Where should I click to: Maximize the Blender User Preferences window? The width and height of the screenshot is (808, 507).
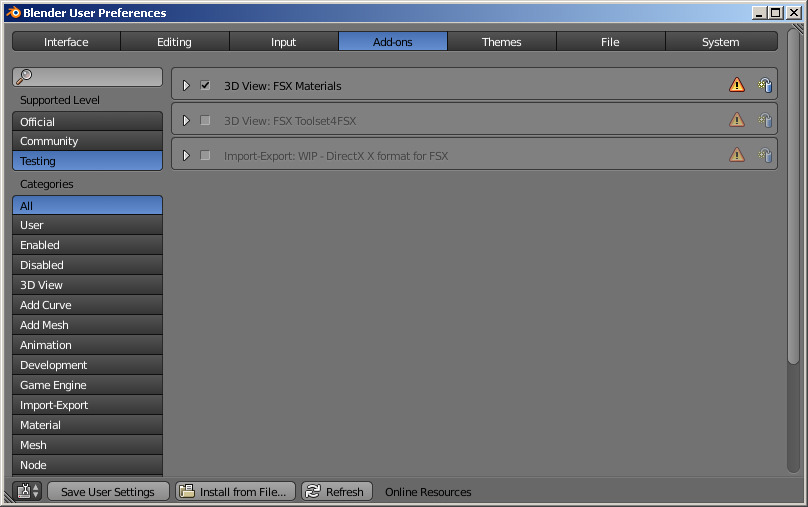click(776, 12)
